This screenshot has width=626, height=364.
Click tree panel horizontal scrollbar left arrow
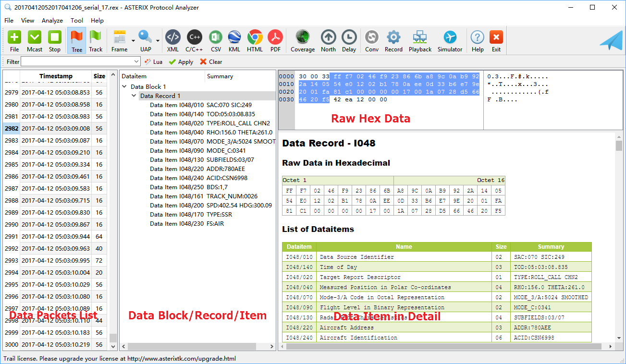tap(123, 346)
